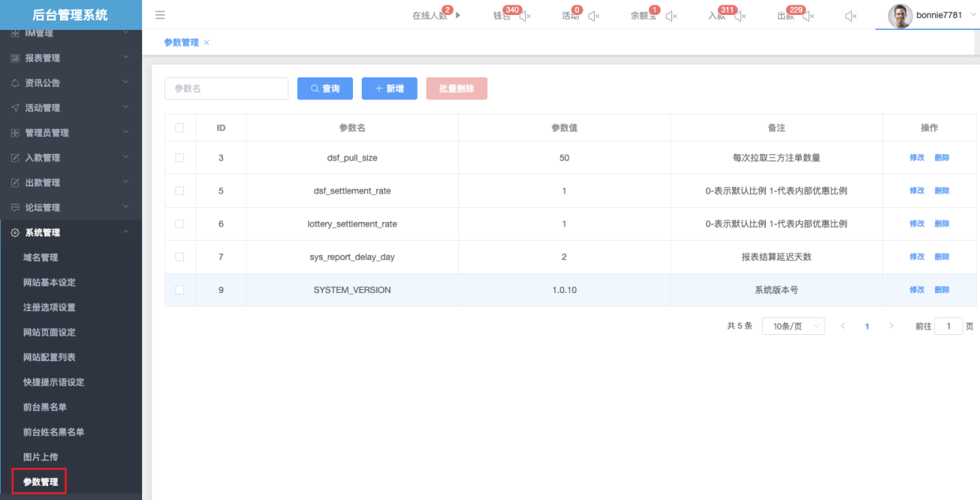980x500 pixels.
Task: Click the bell icon beside 资讯公告
Action: 15,83
